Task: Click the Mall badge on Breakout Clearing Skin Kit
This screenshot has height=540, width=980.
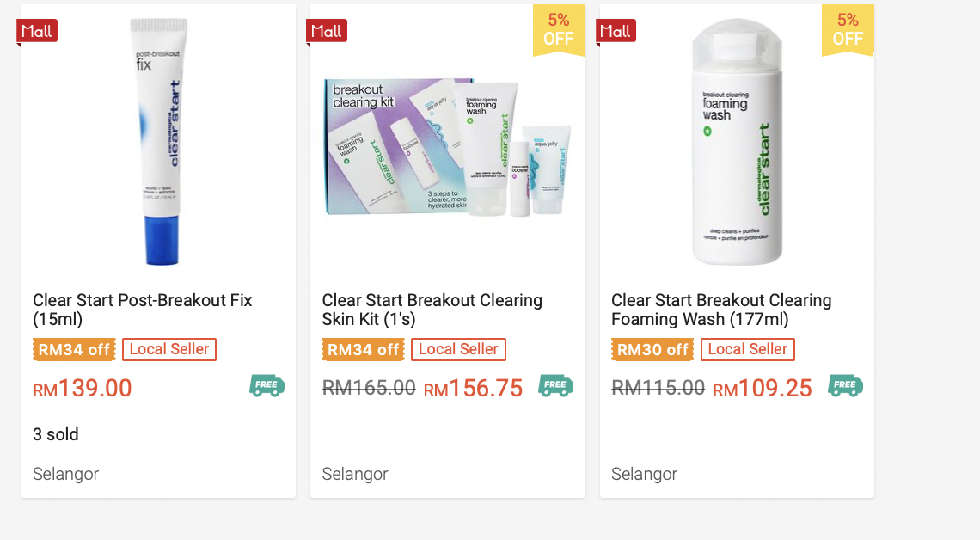Action: [x=327, y=31]
